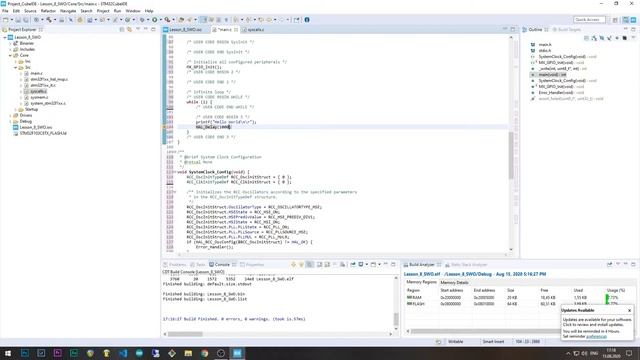Click the preferences link in update popup
640x360 pixels.
click(x=596, y=336)
